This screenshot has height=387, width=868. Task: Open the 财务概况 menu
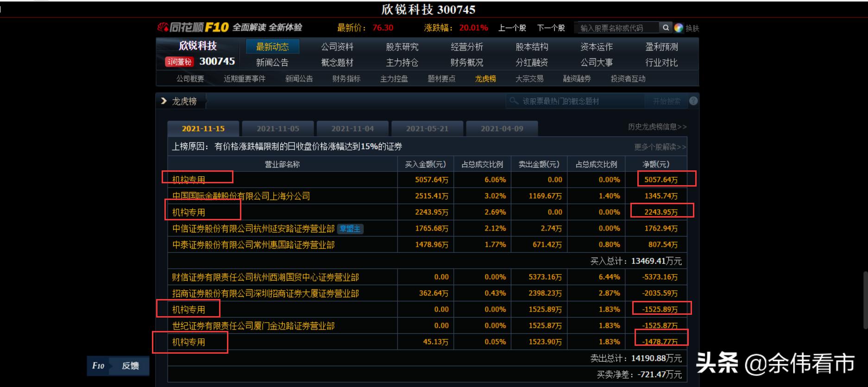(x=467, y=62)
